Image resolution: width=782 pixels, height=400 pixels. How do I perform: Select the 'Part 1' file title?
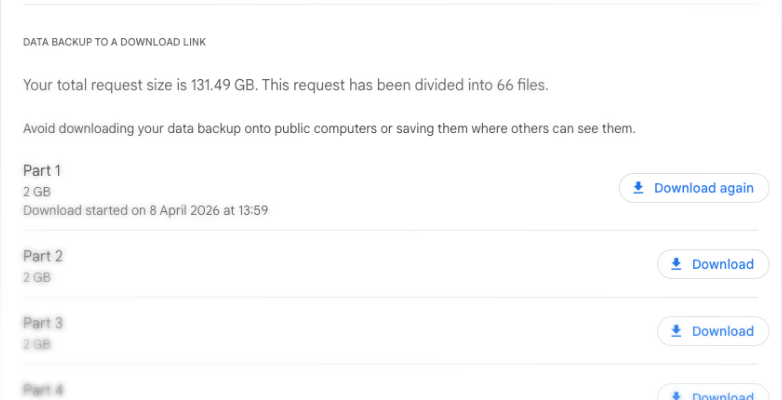click(42, 171)
